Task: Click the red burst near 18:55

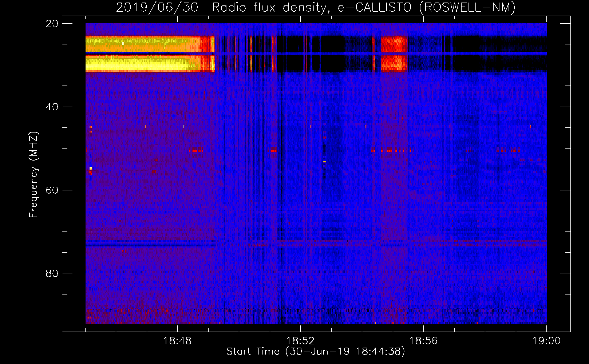Action: (x=394, y=54)
